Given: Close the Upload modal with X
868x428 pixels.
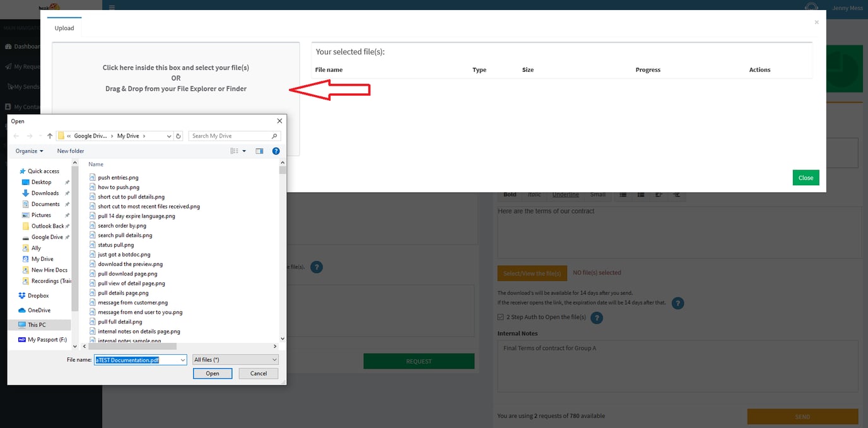Looking at the screenshot, I should pos(816,22).
